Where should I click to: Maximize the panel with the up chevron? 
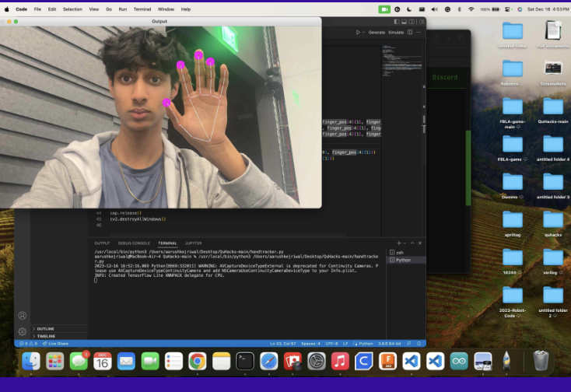click(412, 243)
